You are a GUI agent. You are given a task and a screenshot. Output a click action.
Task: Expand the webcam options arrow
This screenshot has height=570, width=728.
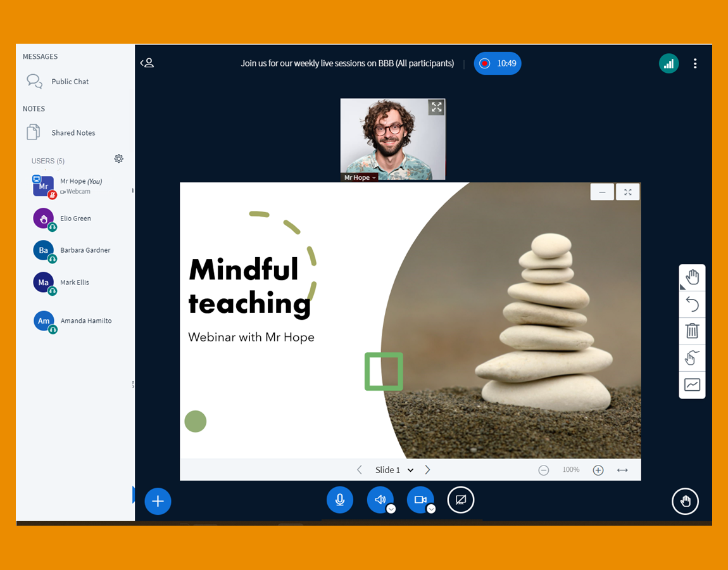431,509
